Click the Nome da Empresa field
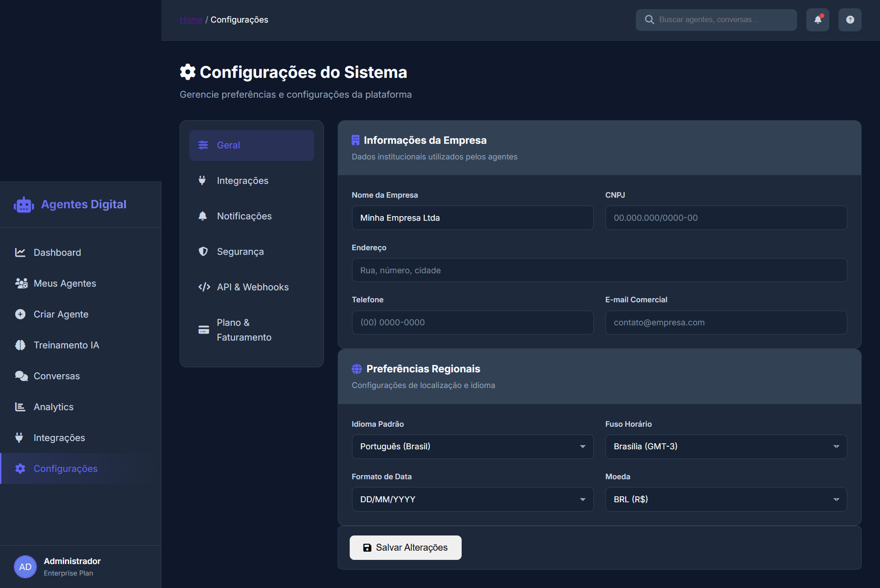The image size is (880, 588). point(473,218)
